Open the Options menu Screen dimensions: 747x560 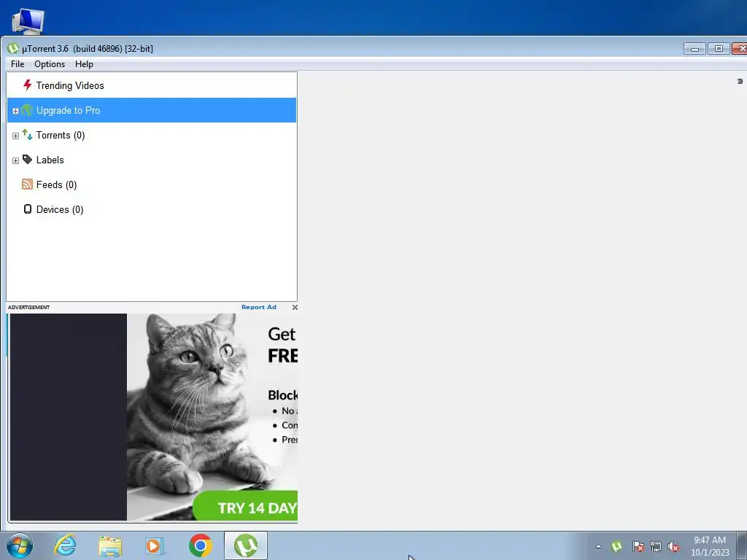[x=50, y=64]
